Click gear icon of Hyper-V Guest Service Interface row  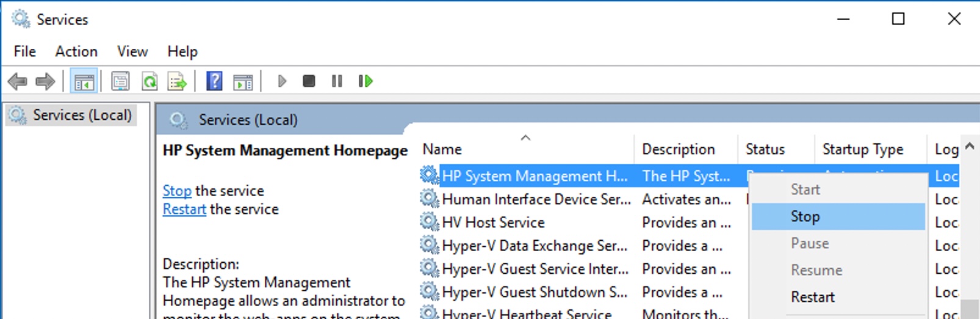point(430,269)
